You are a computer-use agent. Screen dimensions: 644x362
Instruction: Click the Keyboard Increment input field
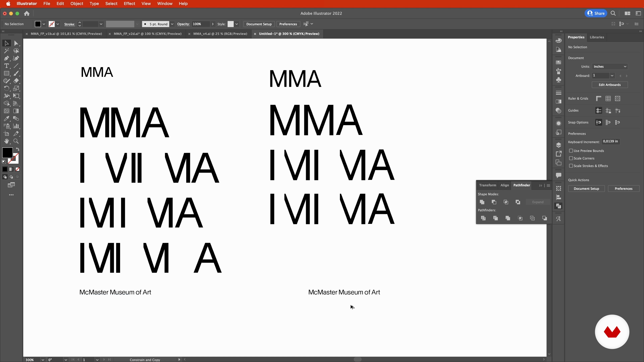pos(611,141)
